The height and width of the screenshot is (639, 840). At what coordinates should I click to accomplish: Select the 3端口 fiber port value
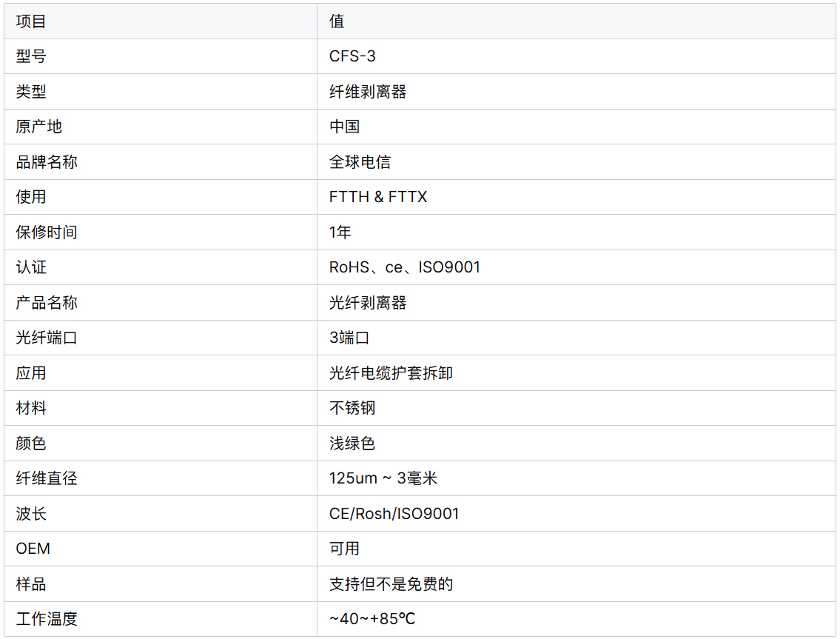[349, 338]
